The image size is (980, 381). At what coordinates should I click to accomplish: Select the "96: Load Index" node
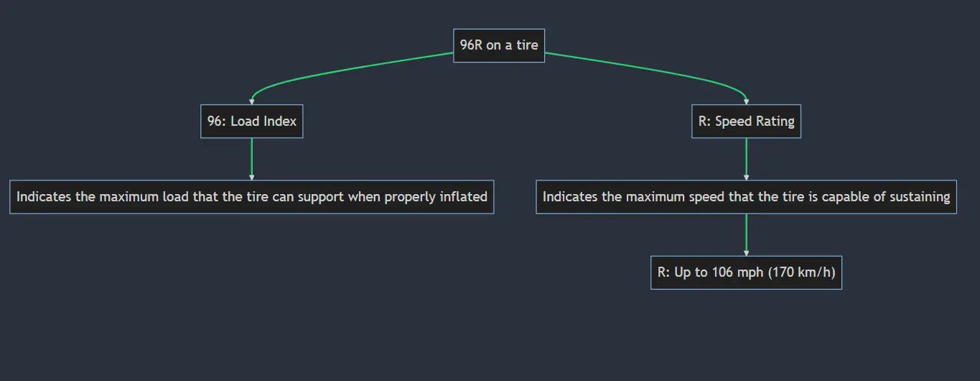[251, 121]
